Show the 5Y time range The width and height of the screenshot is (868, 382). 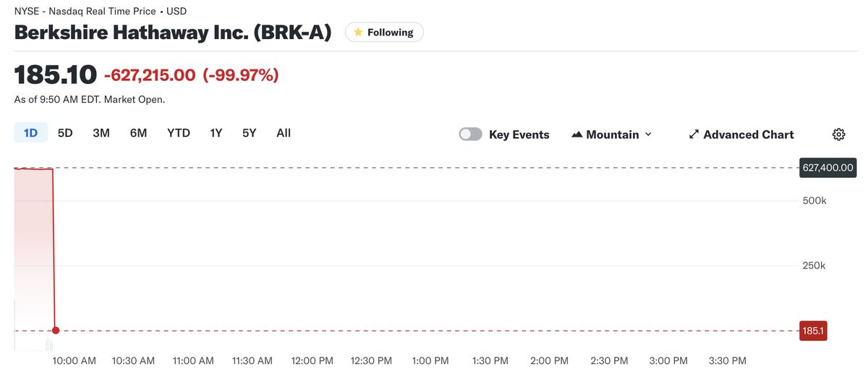249,133
